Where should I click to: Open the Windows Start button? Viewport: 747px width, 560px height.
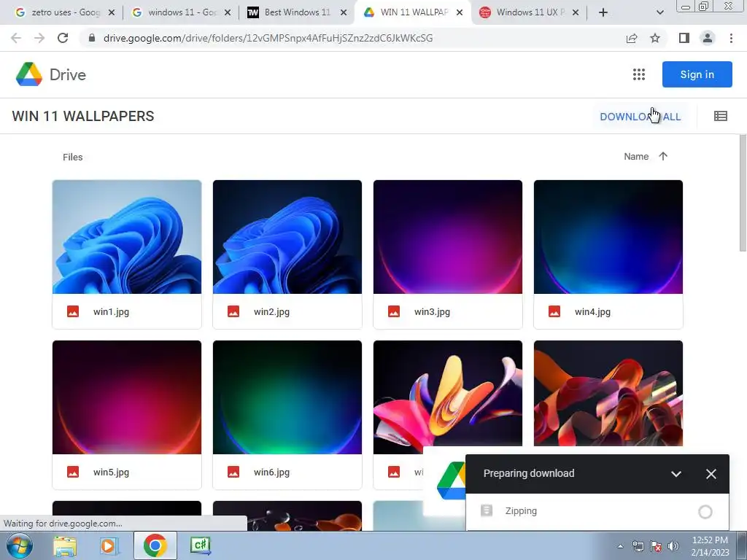[x=20, y=545]
